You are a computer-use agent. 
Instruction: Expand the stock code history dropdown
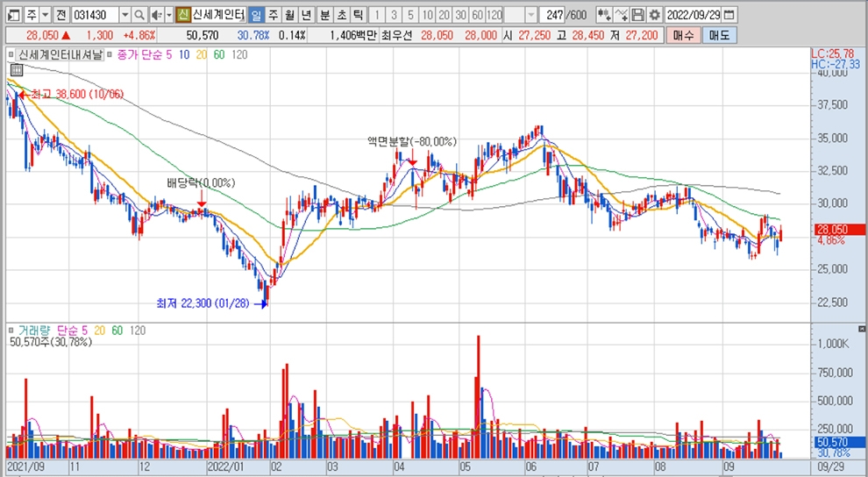click(x=125, y=14)
